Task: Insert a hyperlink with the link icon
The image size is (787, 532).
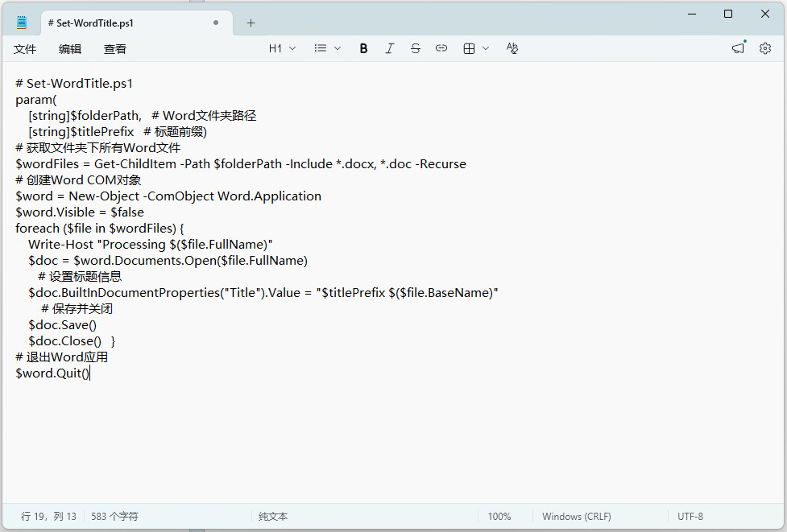Action: point(441,48)
